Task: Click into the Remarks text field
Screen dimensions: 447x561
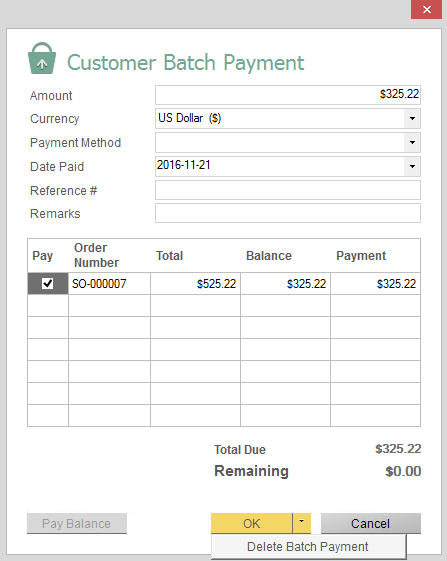Action: [x=288, y=213]
